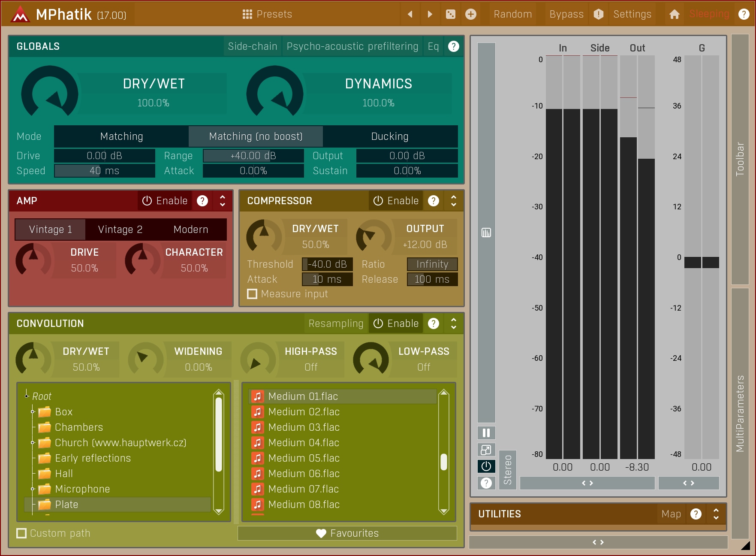This screenshot has width=756, height=556.
Task: Enable the Amp section
Action: tap(165, 201)
